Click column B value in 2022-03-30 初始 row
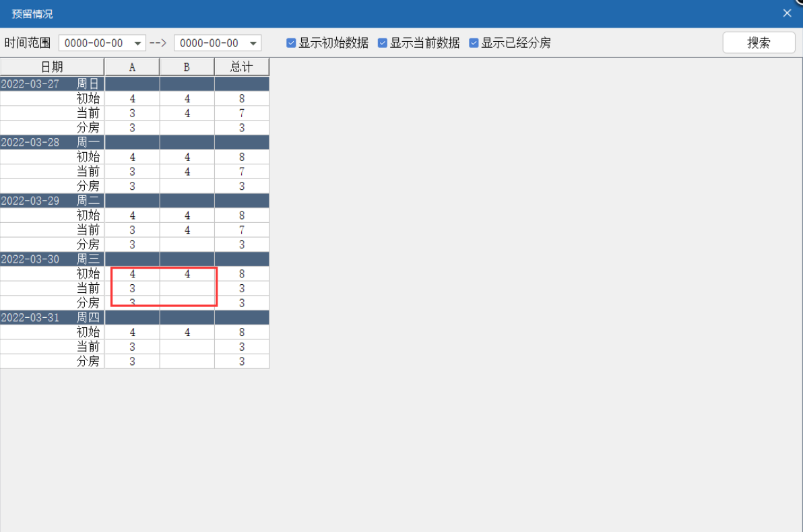This screenshot has height=532, width=803. coord(187,274)
